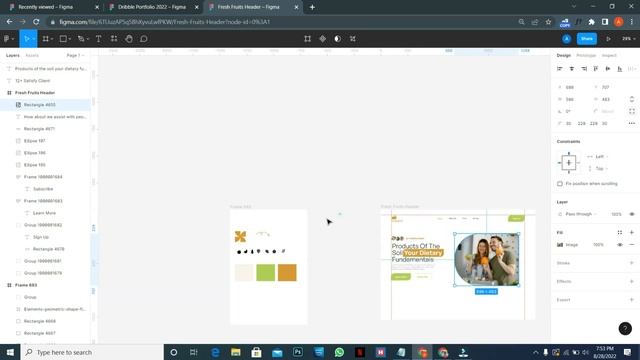Open the Pen tool dropdown arrow
Viewport: 640px width, 360px height.
click(87, 39)
